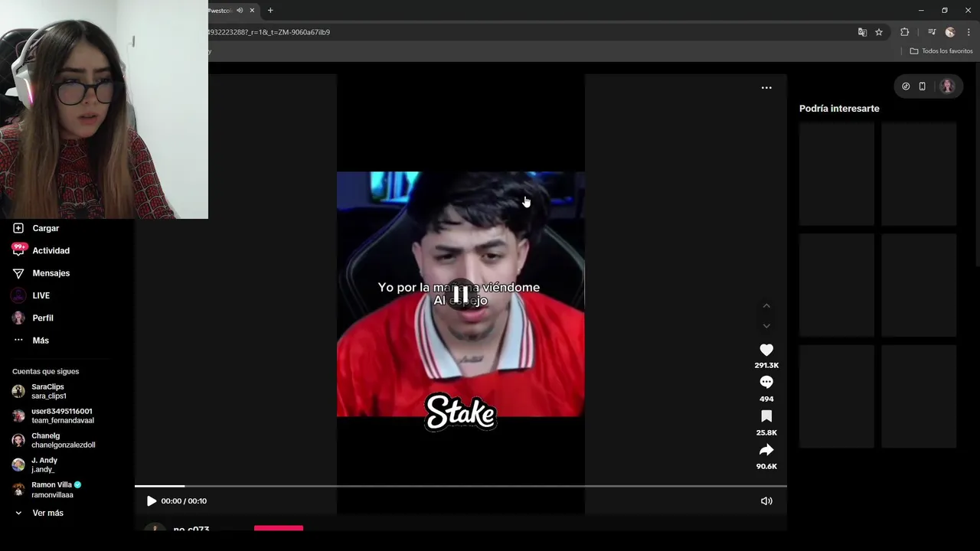Click the Cuentas que sigues heading
The image size is (980, 551).
[45, 371]
